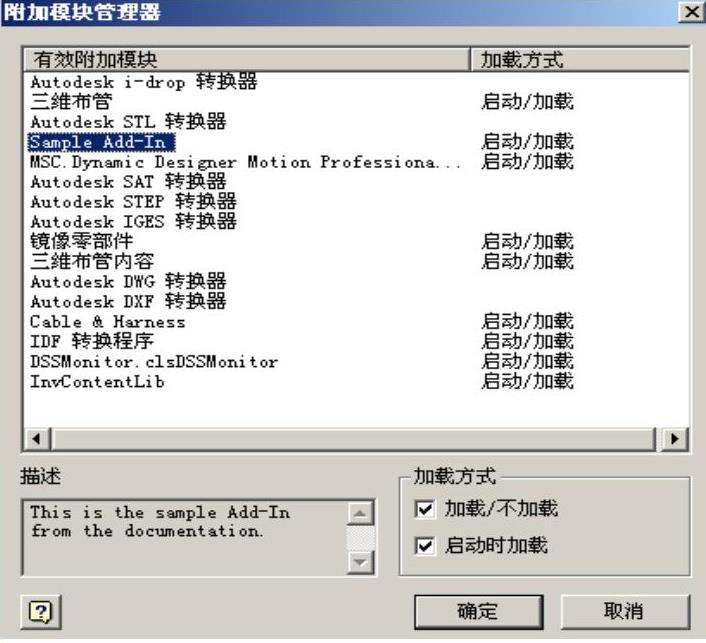The width and height of the screenshot is (706, 643).
Task: Click the list's right scroll arrow
Action: pos(674,439)
